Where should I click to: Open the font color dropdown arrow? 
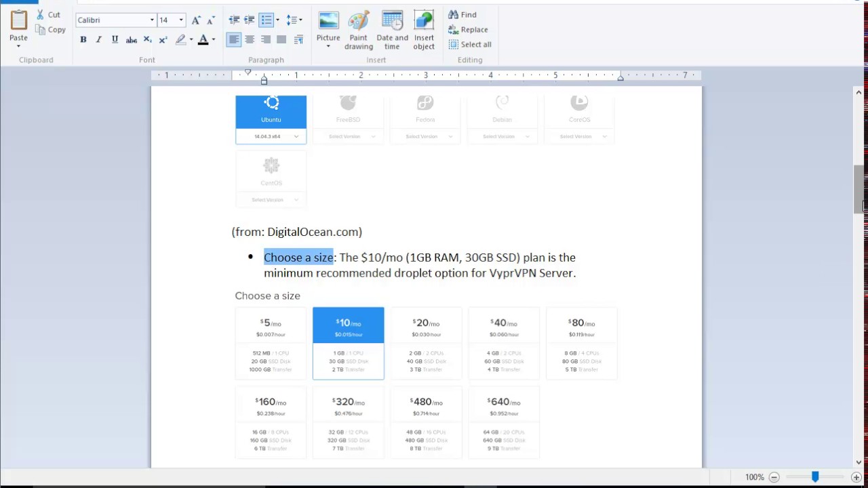click(214, 40)
